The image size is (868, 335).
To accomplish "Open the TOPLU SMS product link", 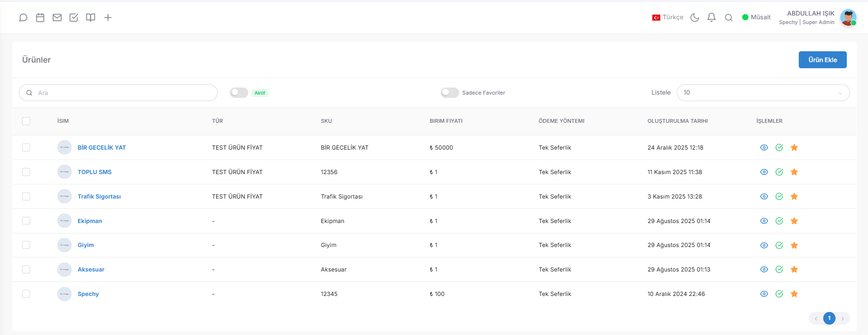I will click(95, 172).
